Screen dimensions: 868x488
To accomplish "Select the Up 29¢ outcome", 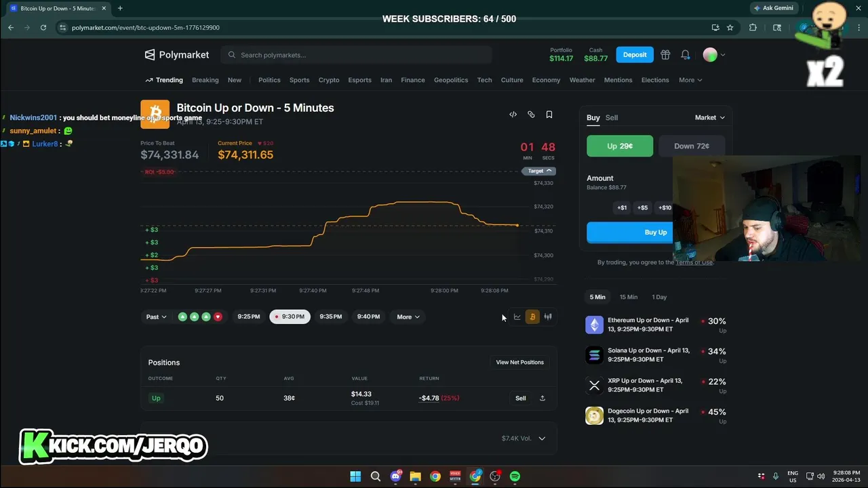I will pyautogui.click(x=620, y=146).
